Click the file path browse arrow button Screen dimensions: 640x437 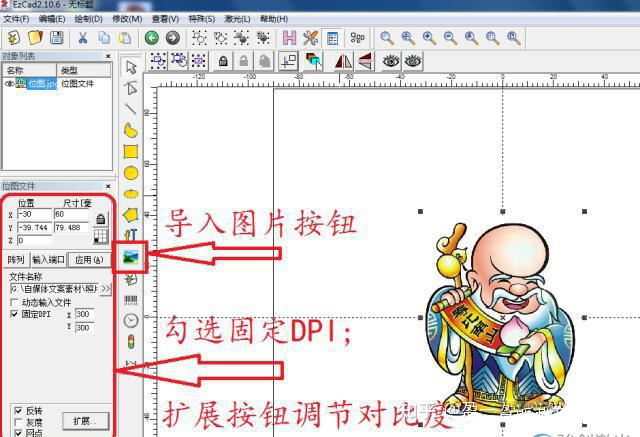106,289
